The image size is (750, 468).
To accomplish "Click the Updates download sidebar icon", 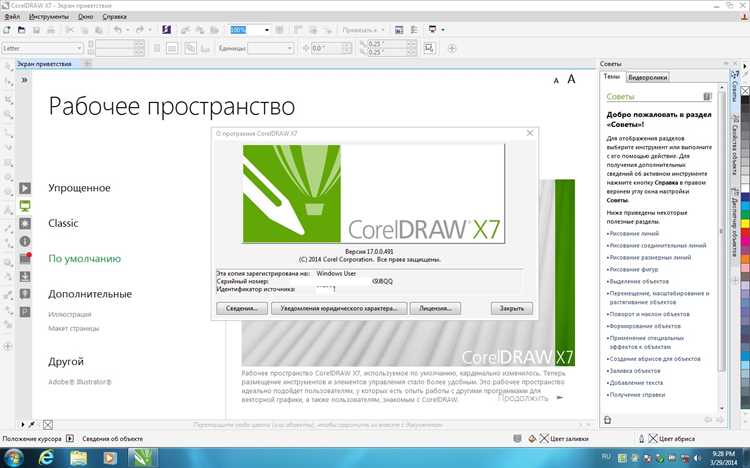I will (25, 277).
